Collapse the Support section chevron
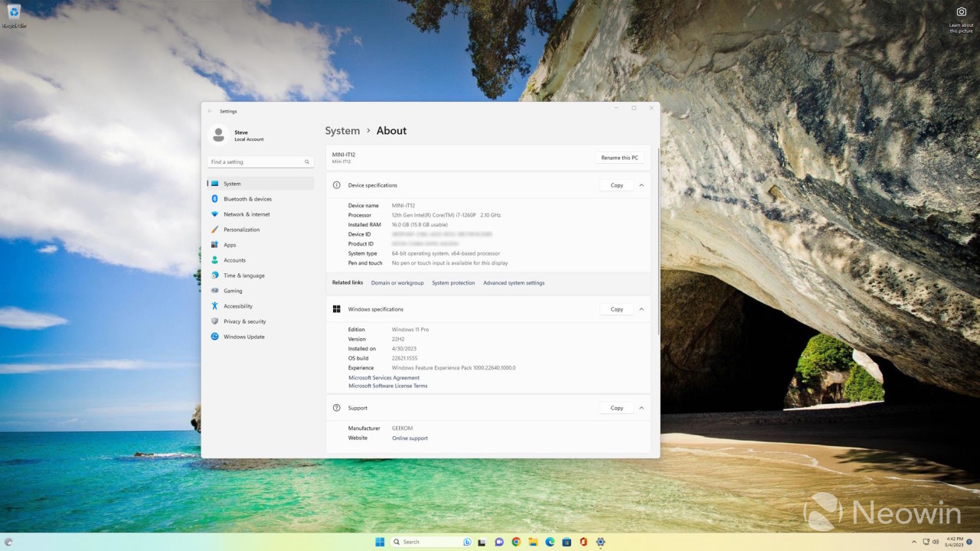The height and width of the screenshot is (551, 980). coord(642,408)
